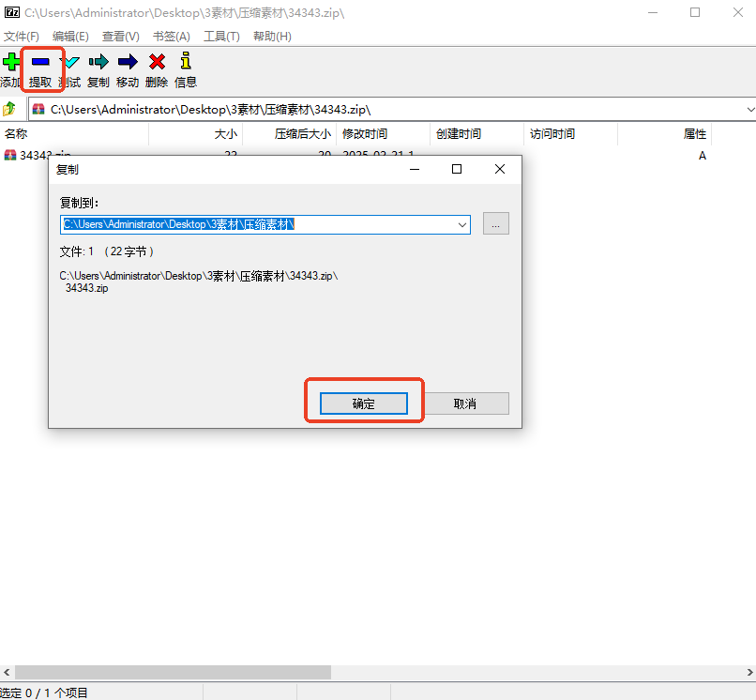Image resolution: width=756 pixels, height=700 pixels.
Task: Click the ... browse button in dialog
Action: coord(495,223)
